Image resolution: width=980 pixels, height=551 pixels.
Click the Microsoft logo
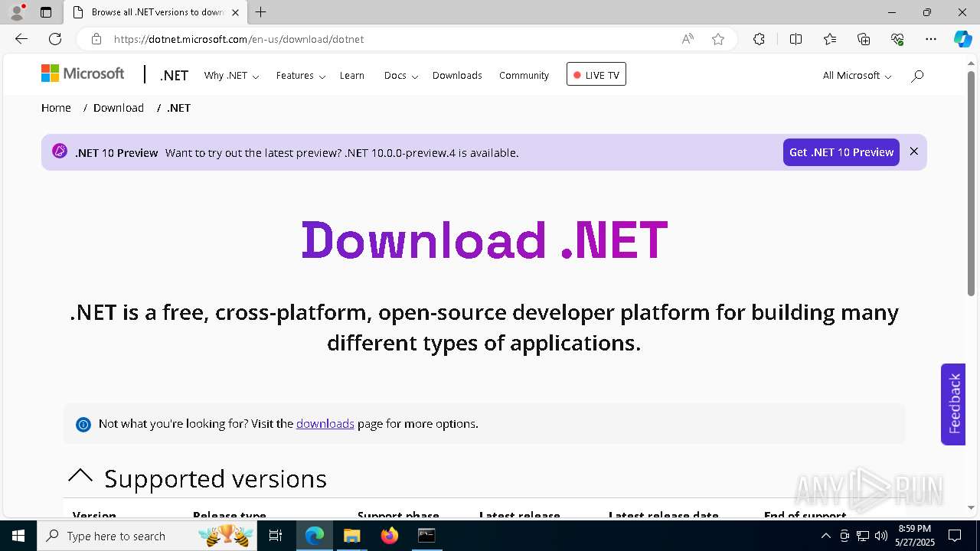click(x=83, y=73)
